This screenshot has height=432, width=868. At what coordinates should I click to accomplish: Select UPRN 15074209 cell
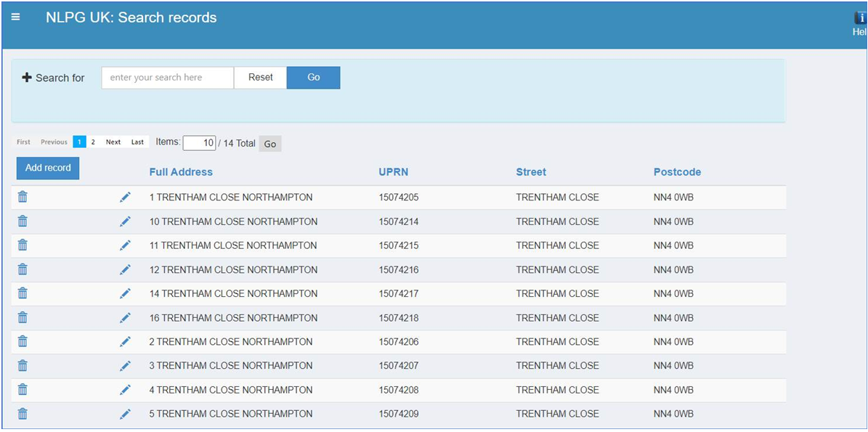coord(399,415)
